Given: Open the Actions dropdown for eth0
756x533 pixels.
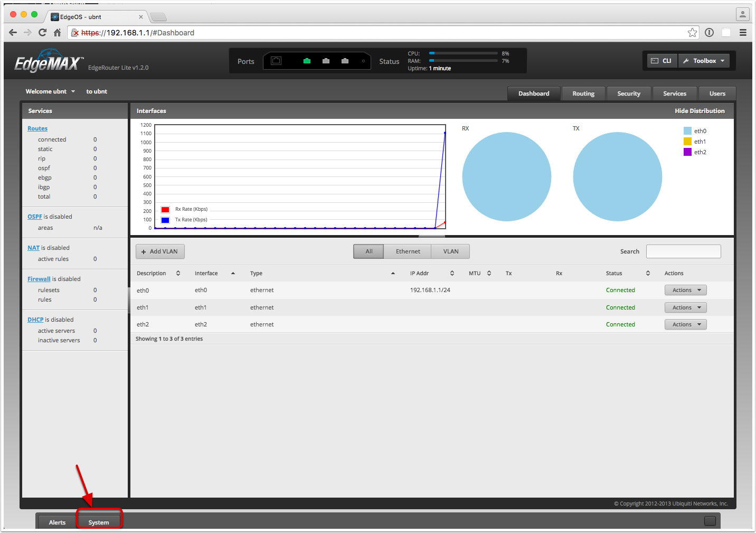Looking at the screenshot, I should (x=685, y=290).
